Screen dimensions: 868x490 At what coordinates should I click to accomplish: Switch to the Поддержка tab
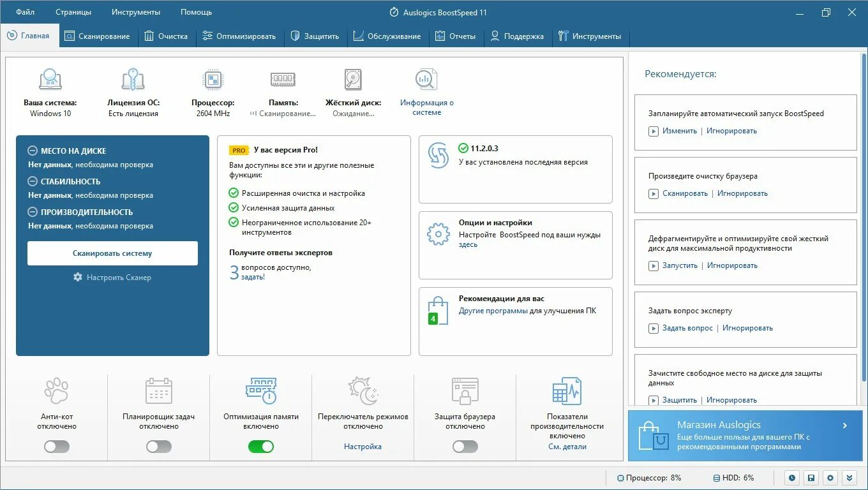[x=517, y=36]
